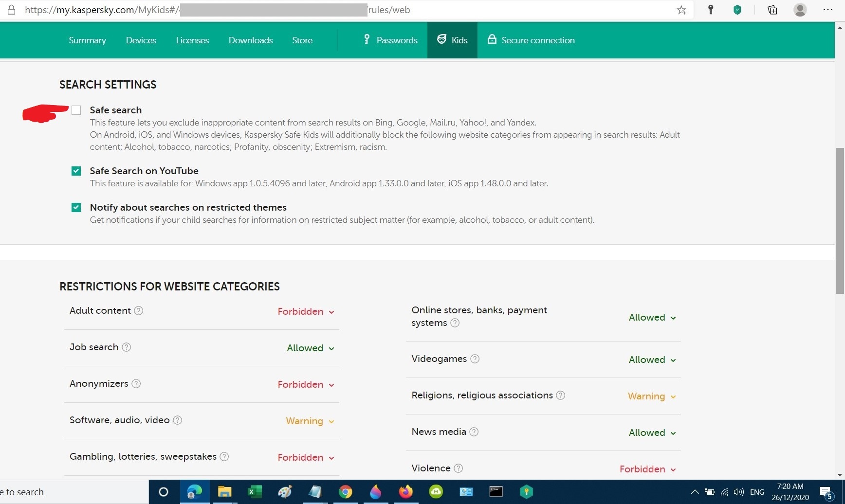Screen dimensions: 845x504
Task: Click the favorites star in address bar
Action: point(681,10)
